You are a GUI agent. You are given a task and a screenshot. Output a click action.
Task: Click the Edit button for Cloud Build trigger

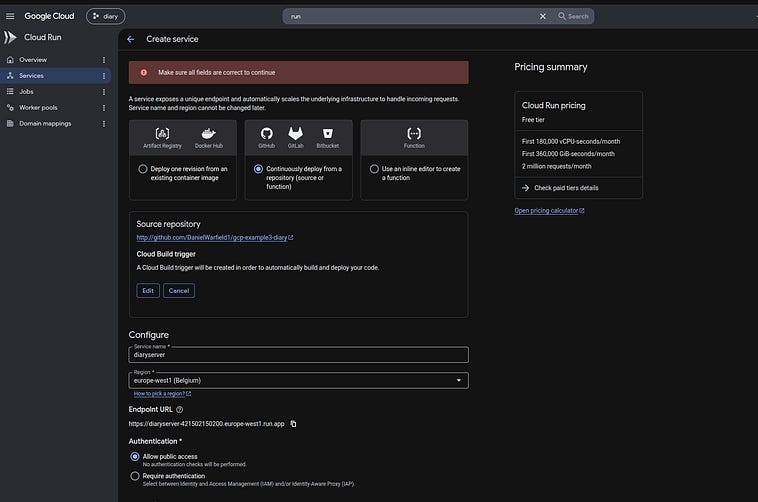click(x=148, y=291)
